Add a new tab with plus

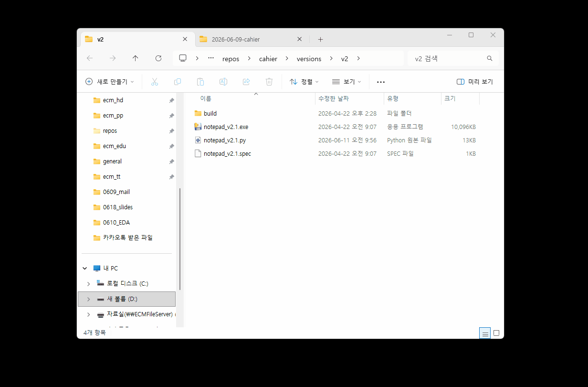point(320,39)
